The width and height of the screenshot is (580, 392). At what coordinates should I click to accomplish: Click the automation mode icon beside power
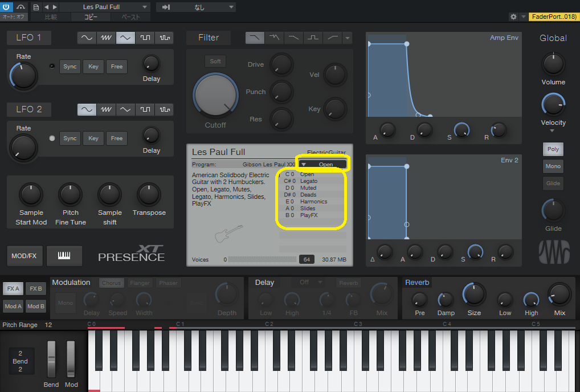21,7
